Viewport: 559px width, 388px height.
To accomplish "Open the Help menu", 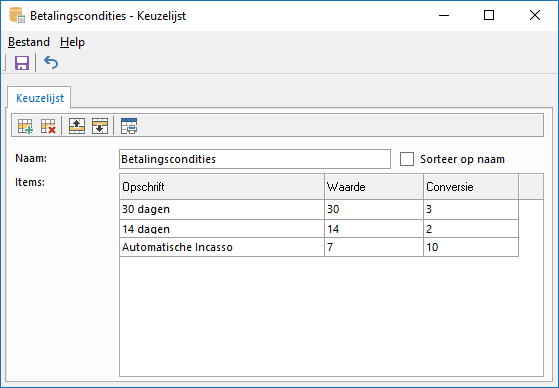I will coord(72,42).
